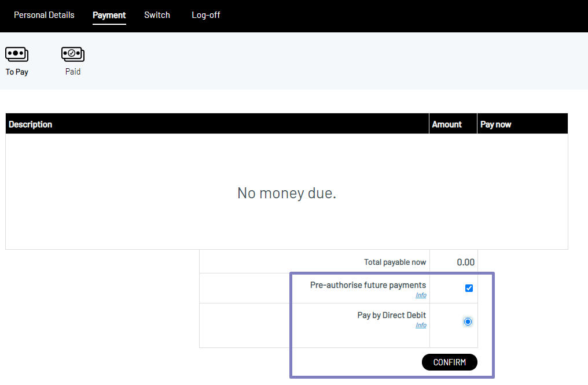This screenshot has width=588, height=385.
Task: Click the Description column header
Action: (30, 124)
